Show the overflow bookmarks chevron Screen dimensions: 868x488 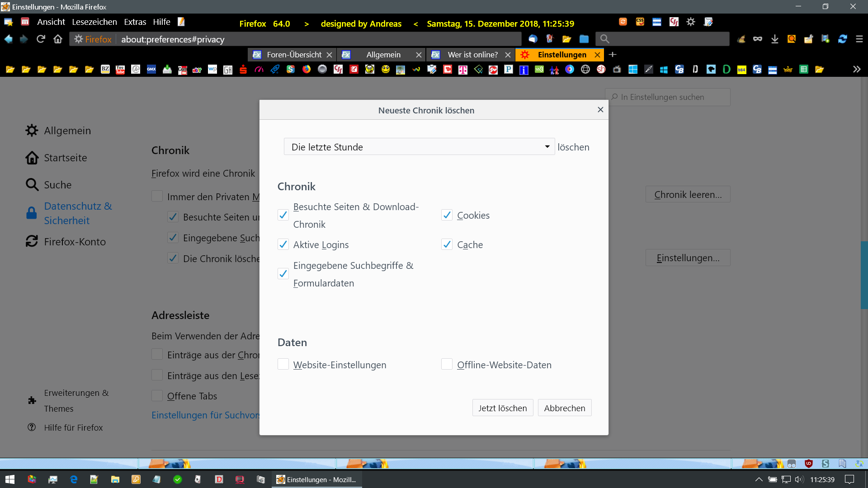(x=856, y=70)
